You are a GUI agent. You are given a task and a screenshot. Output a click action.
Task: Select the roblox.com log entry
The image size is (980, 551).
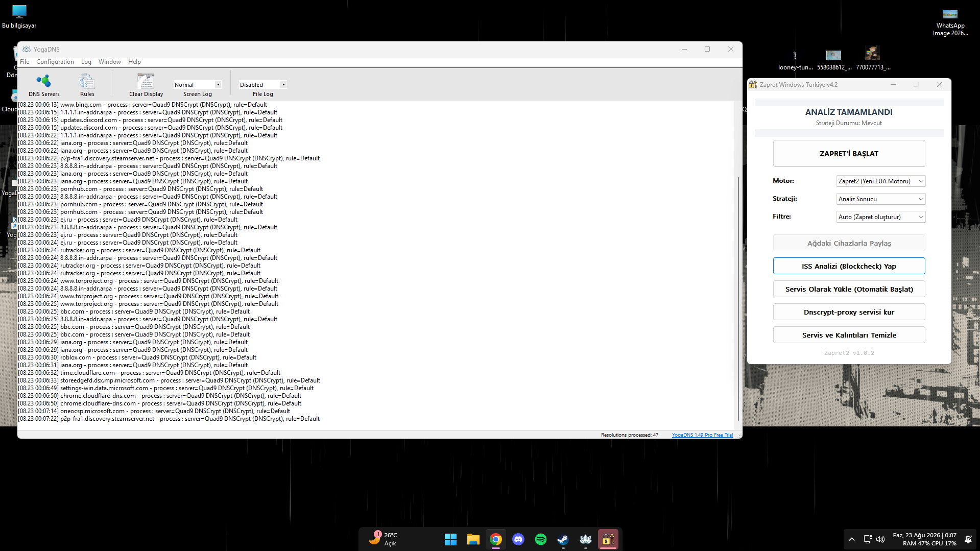coord(137,357)
